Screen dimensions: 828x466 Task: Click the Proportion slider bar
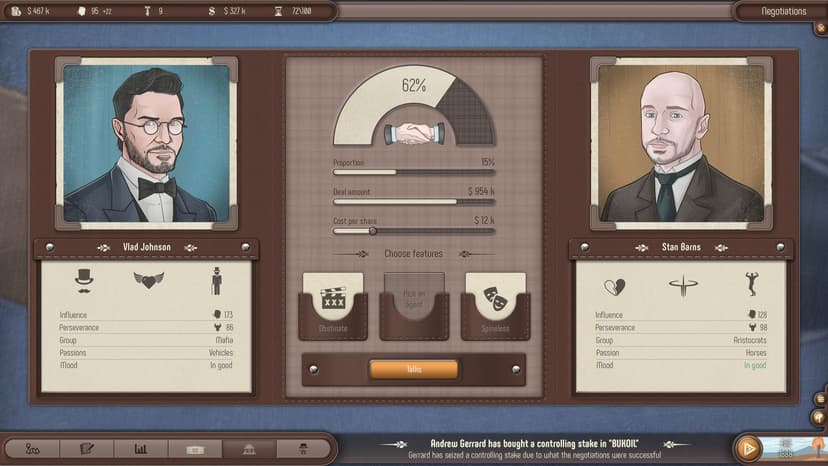pos(413,172)
